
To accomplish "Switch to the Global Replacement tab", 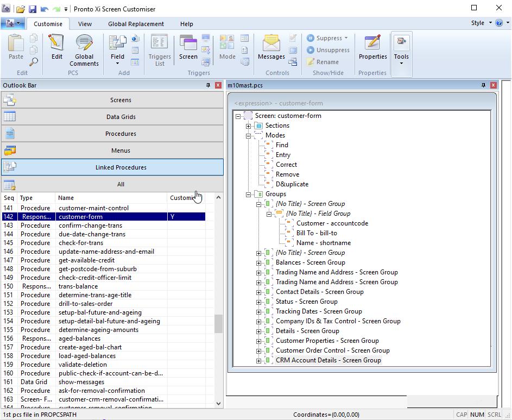I will pos(136,24).
